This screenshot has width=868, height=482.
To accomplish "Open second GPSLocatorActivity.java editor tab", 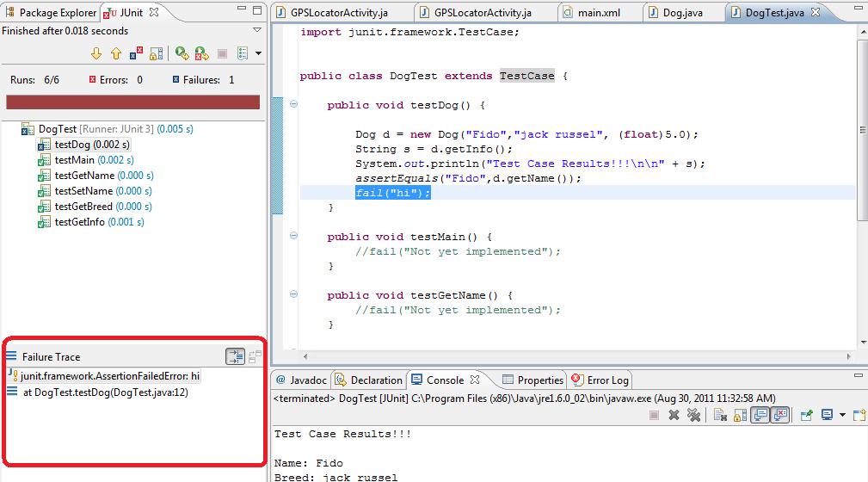I will click(x=476, y=12).
